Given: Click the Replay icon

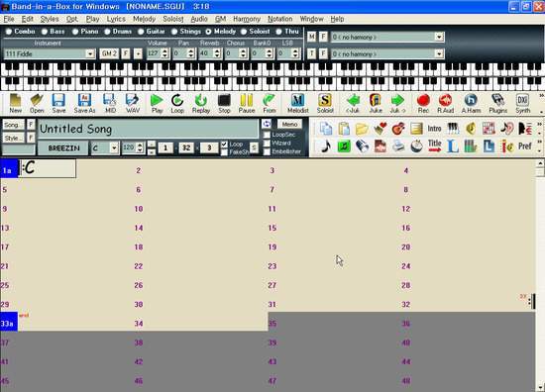Looking at the screenshot, I should coord(201,103).
